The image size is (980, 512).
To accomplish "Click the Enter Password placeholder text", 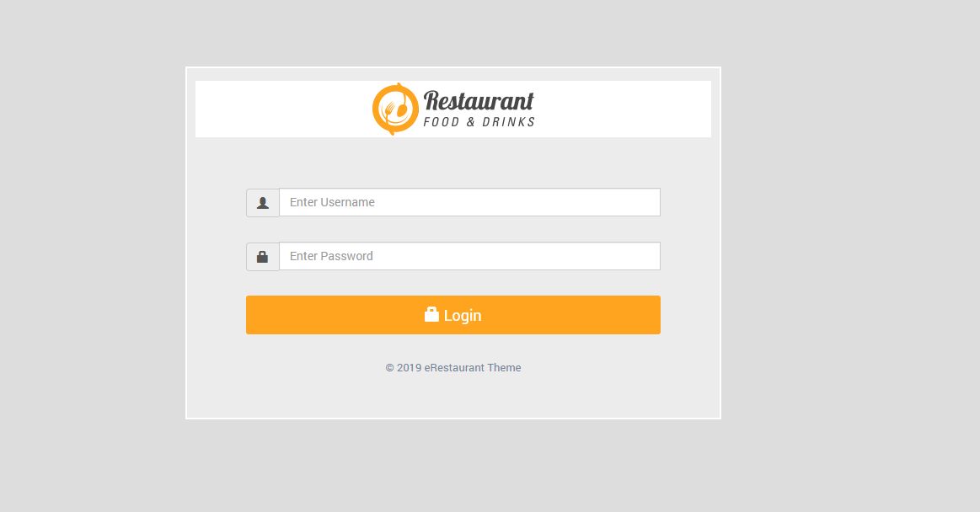I will [331, 256].
